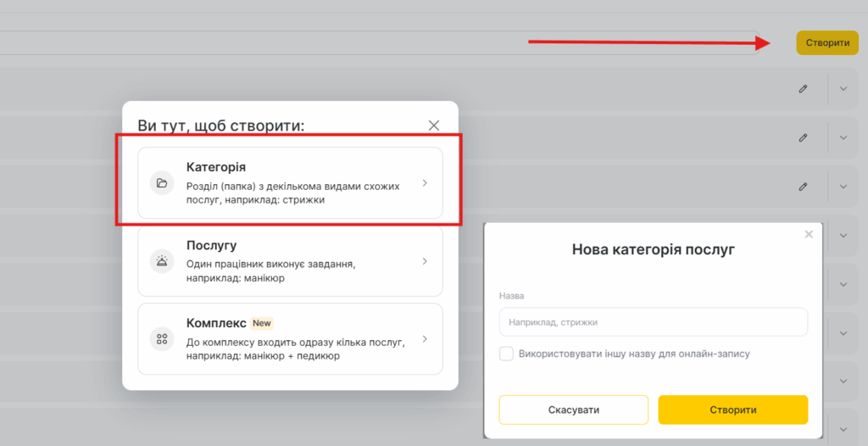Enable "Використовувати іншу назву для онлайн-запису" checkbox
Screen dimensions: 868x446
click(x=506, y=354)
